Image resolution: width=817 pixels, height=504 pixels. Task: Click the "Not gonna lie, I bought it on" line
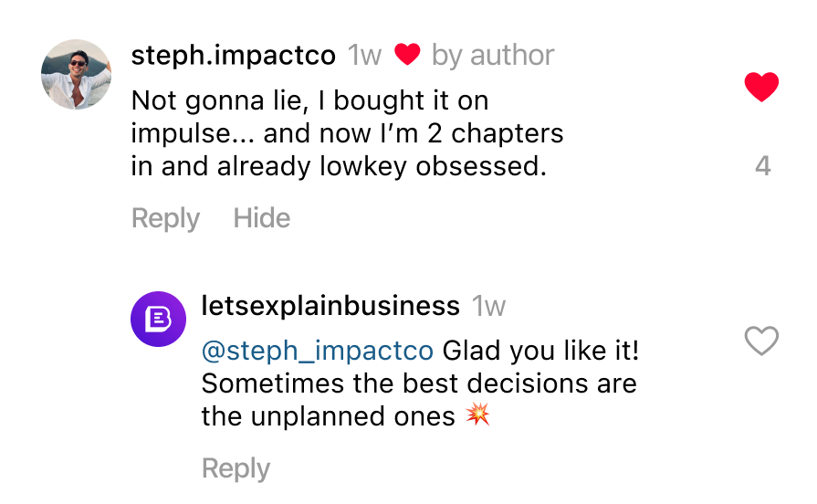click(310, 100)
